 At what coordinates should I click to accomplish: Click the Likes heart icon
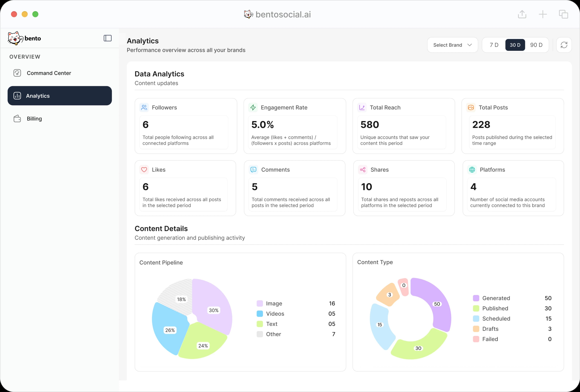(144, 170)
